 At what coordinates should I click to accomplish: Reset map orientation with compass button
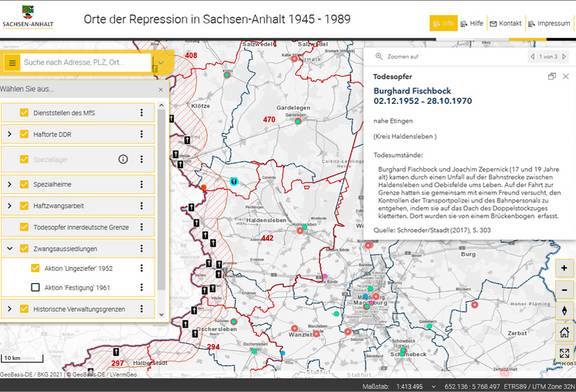(x=564, y=311)
